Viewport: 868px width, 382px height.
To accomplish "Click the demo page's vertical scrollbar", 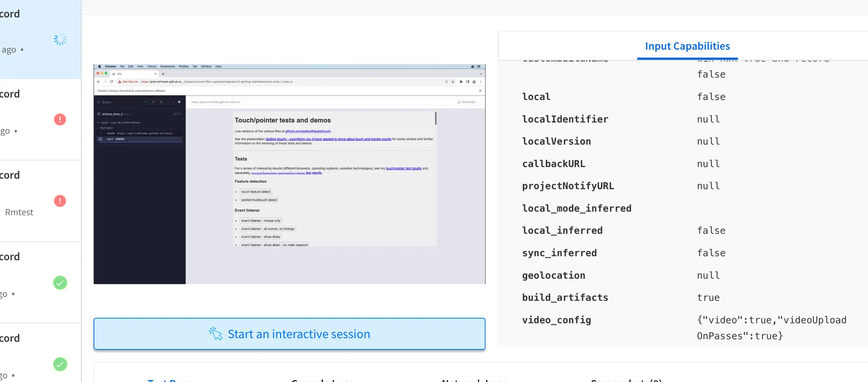I will point(435,119).
